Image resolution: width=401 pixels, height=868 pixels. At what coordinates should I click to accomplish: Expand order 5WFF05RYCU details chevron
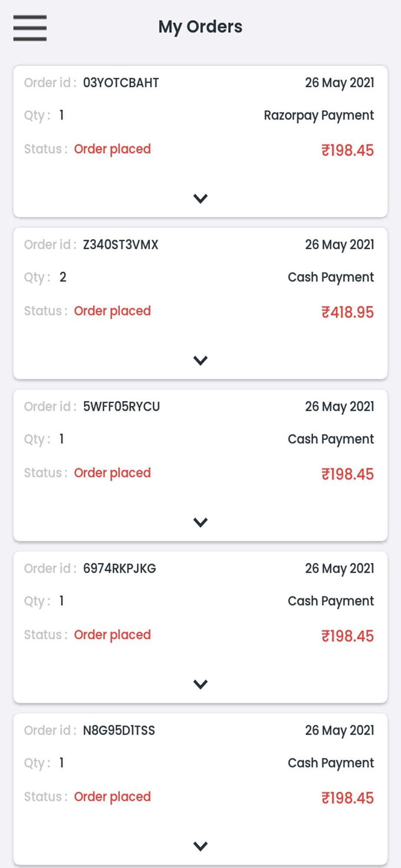click(x=200, y=522)
